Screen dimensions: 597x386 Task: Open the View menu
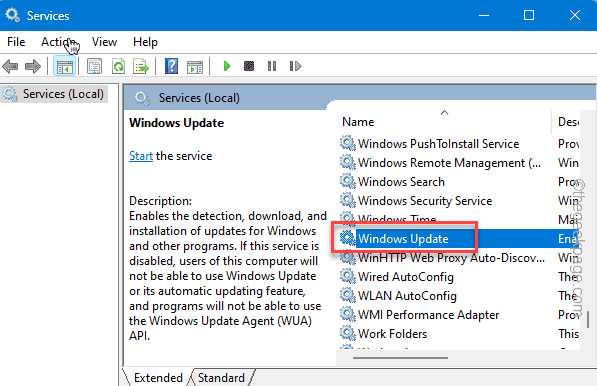point(104,42)
